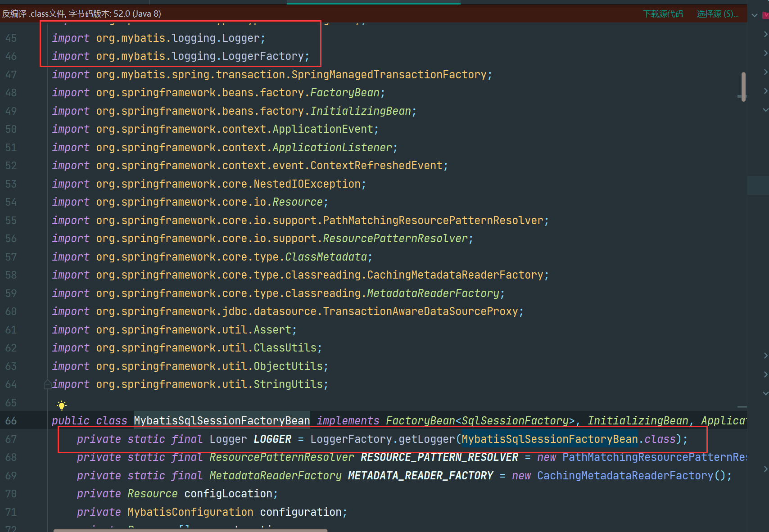Click the METADATA_READER_FACTORY constant name
Image resolution: width=769 pixels, height=532 pixels.
(421, 476)
